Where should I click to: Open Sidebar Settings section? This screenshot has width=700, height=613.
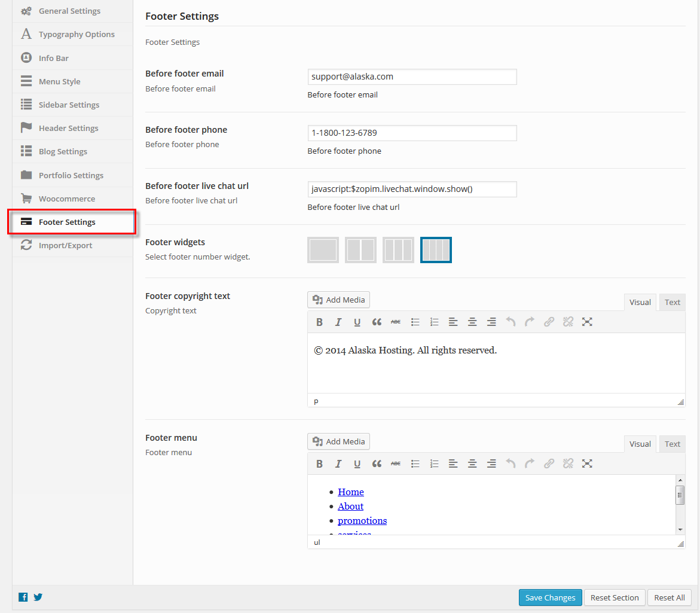tap(72, 105)
